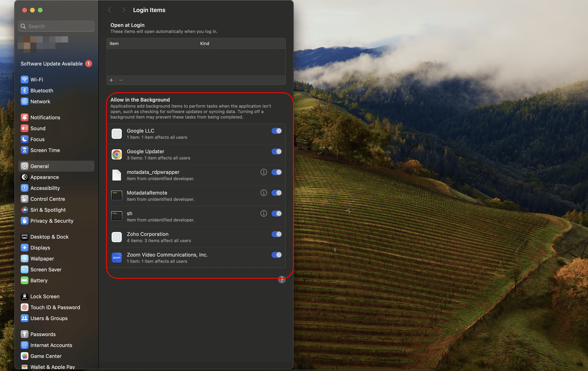Click the info icon for motadata_rdpwrapper
588x371 pixels.
(x=263, y=172)
